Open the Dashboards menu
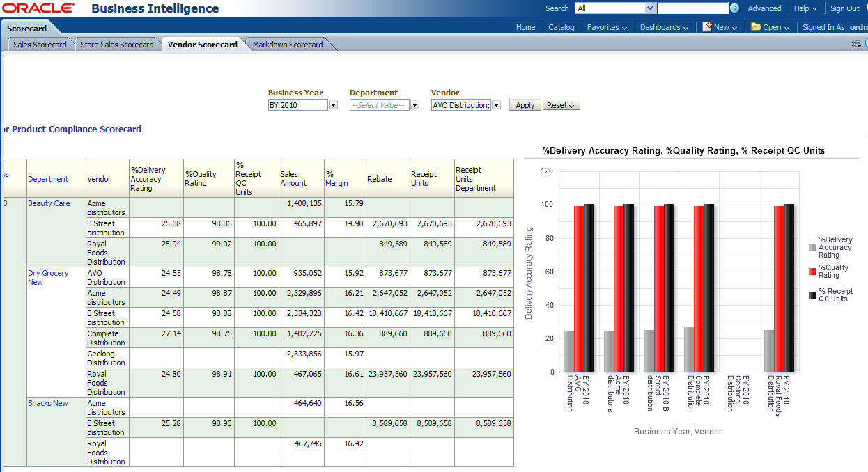868x472 pixels. pos(664,27)
